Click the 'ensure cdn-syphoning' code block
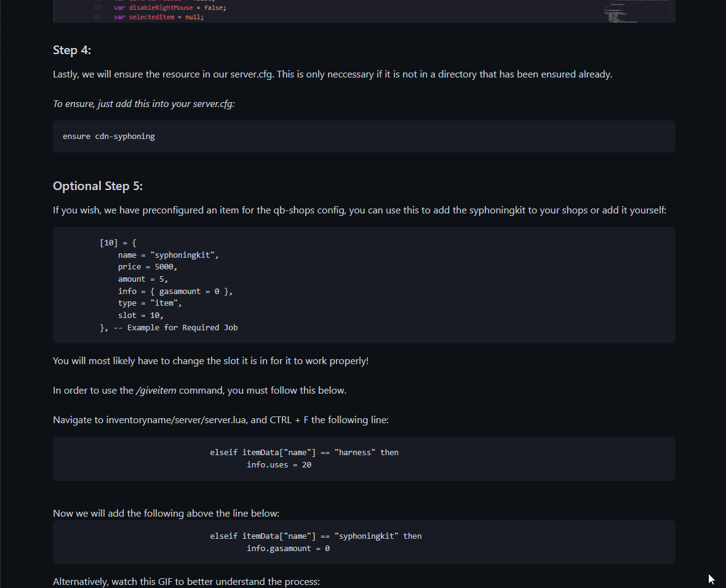 [364, 137]
